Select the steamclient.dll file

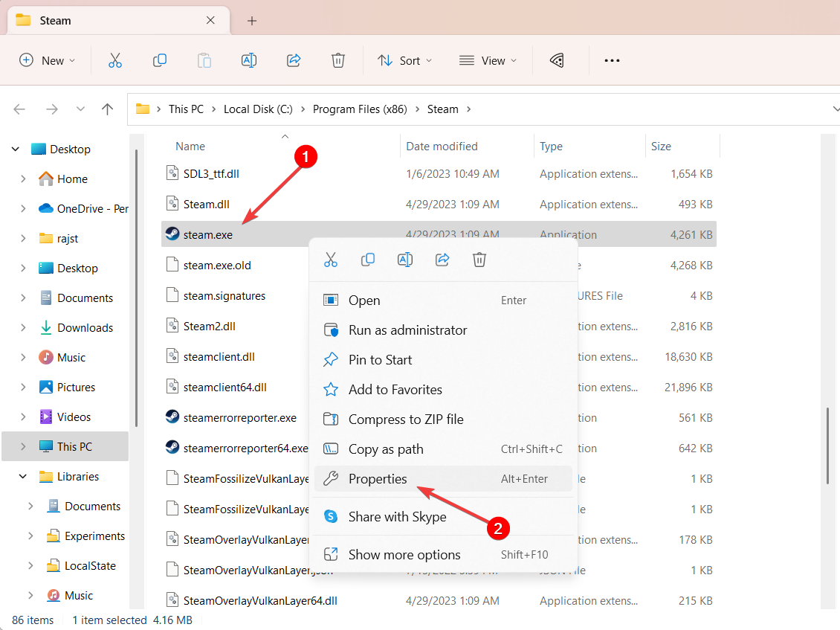(x=219, y=356)
